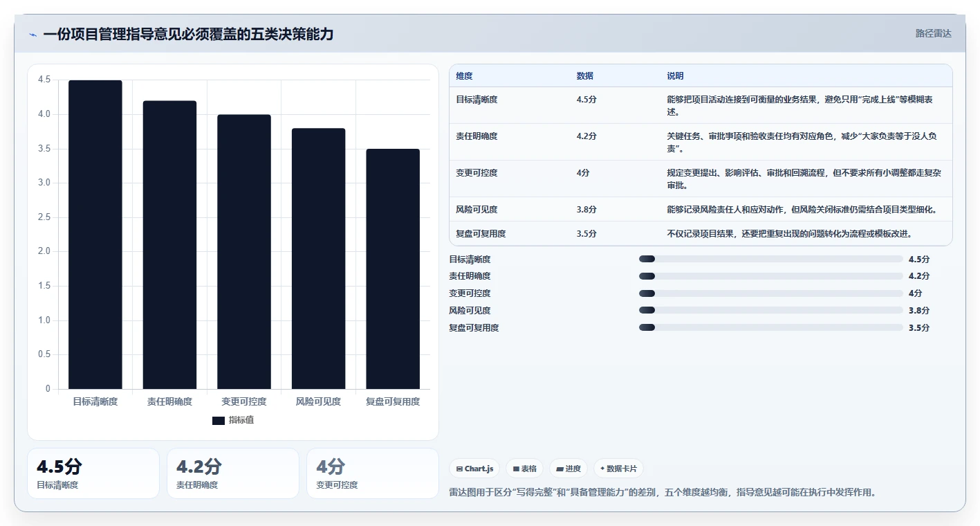Screen dimensions: 980x526
Task: Click the 数据 column header
Action: 584,76
